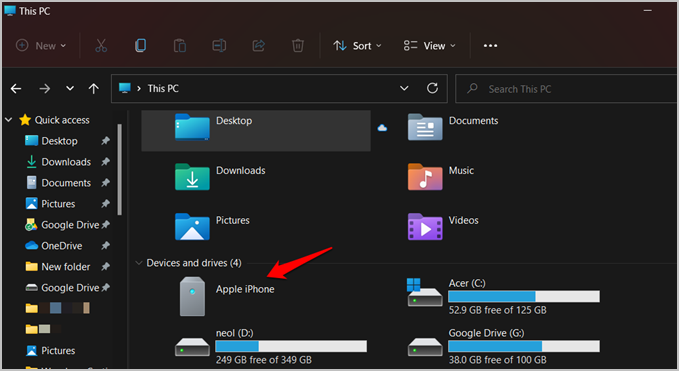679x371 pixels.
Task: Open the Downloads folder in main pane
Action: [220, 177]
